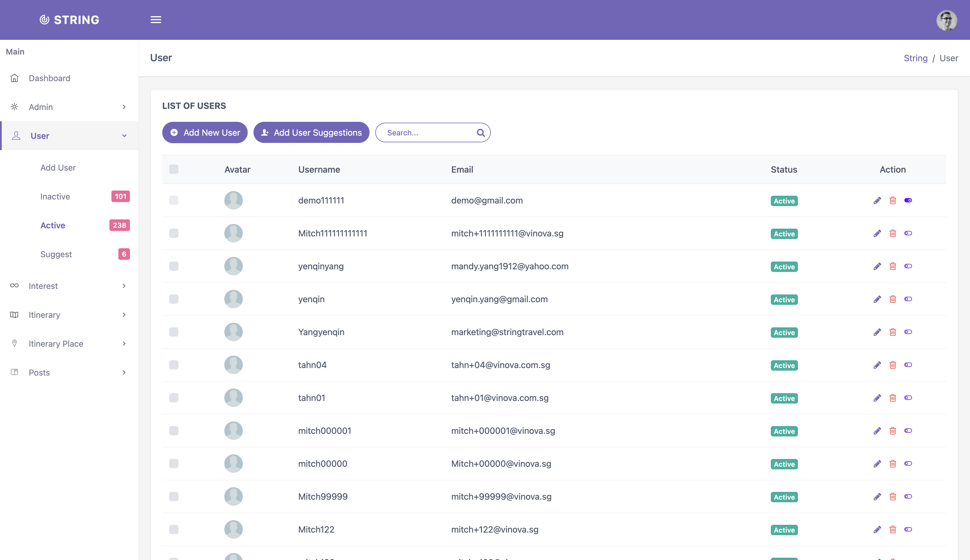Toggle status switch for Yangyenqin row
The width and height of the screenshot is (970, 560).
pos(908,332)
